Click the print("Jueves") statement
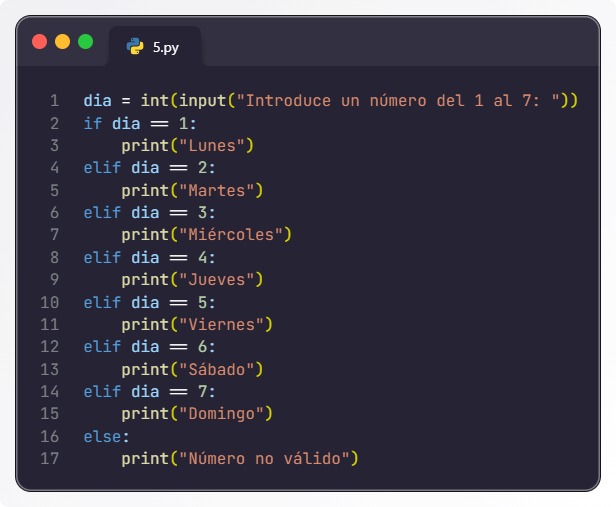This screenshot has height=507, width=616. 192,279
